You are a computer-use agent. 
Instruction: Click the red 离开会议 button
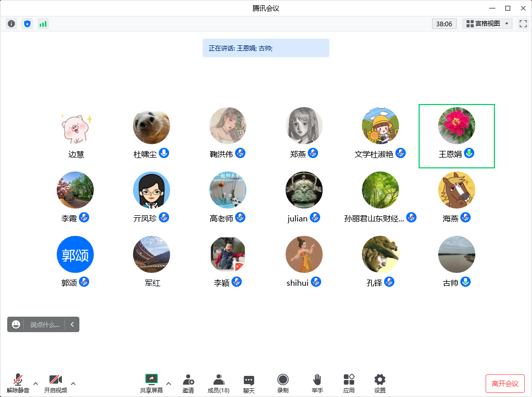pos(505,384)
